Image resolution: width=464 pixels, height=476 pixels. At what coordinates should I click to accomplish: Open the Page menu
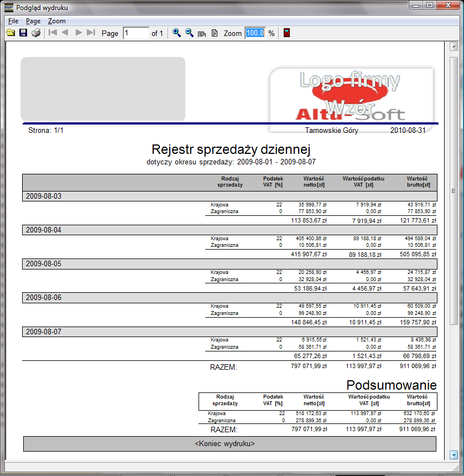click(x=33, y=21)
